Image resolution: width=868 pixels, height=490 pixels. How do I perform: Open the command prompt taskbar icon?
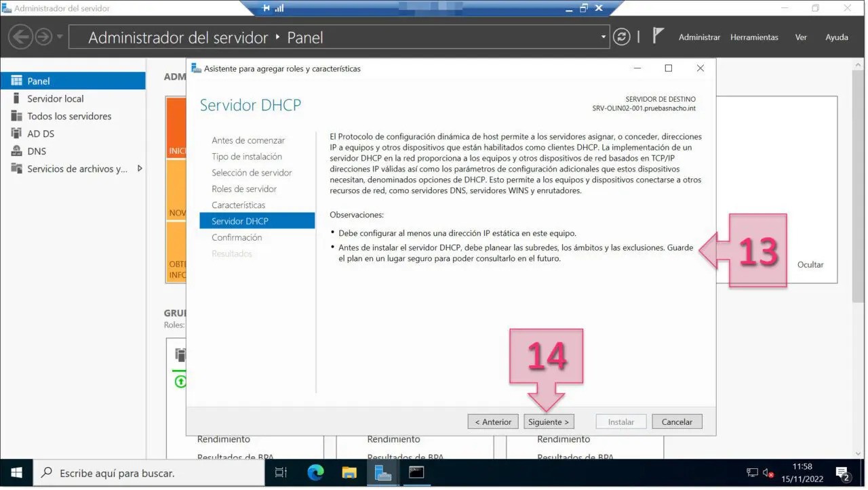(416, 472)
